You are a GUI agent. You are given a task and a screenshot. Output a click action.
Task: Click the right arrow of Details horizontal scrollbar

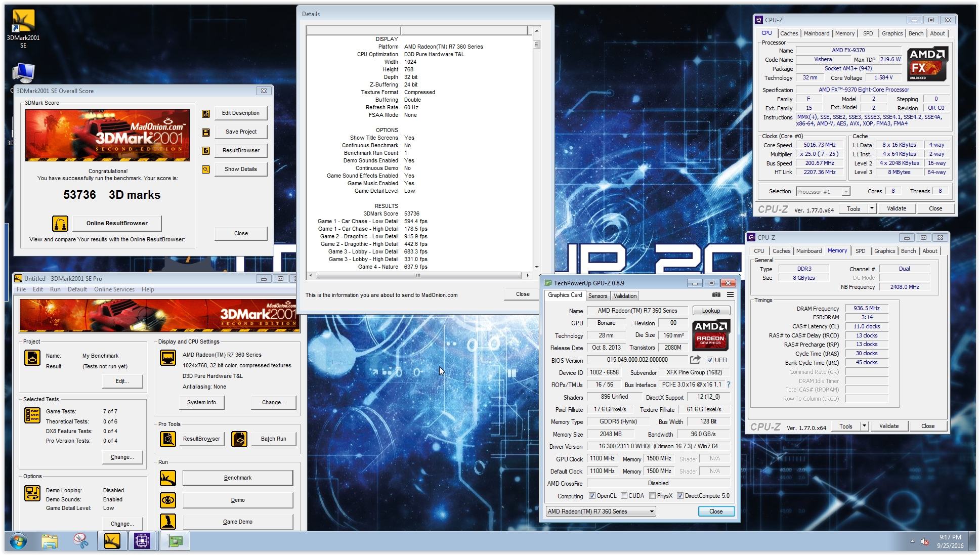pos(528,276)
